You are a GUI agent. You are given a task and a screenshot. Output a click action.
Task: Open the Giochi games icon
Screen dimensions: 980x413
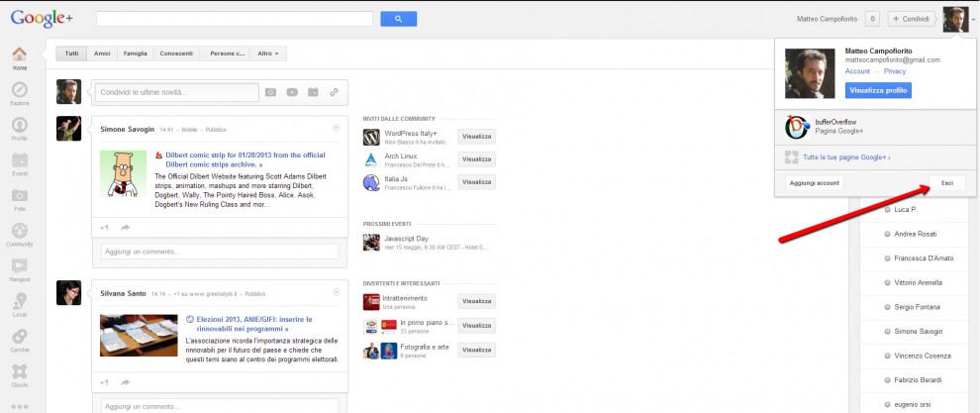[20, 371]
